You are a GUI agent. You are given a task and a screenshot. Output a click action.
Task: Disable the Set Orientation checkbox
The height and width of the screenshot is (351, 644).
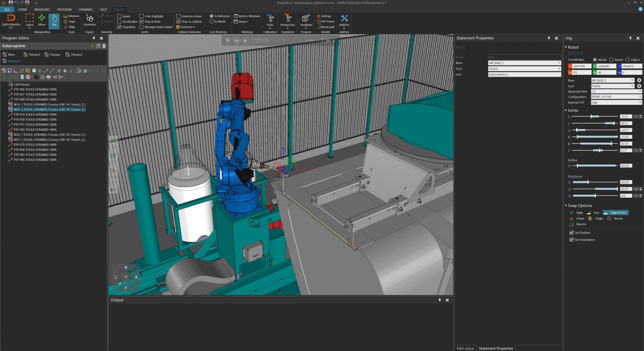click(571, 240)
